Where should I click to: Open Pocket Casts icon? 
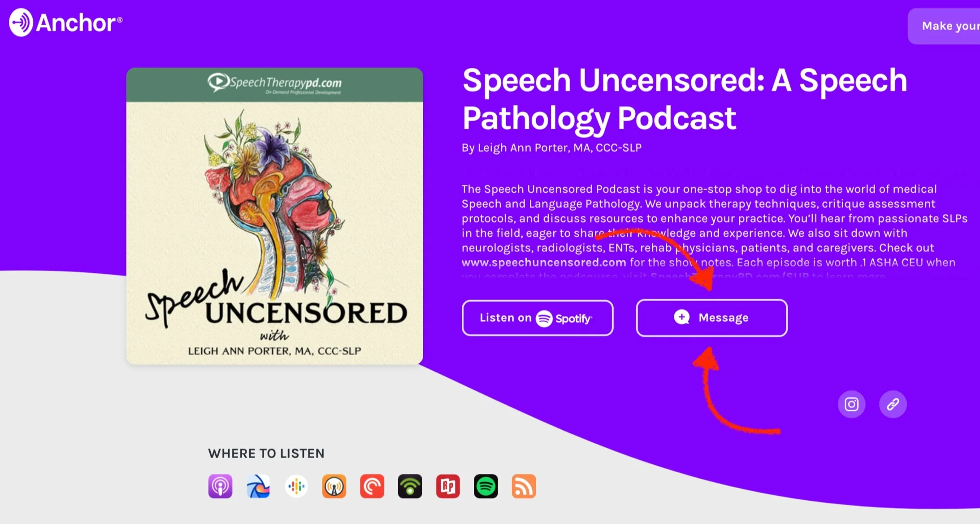372,486
